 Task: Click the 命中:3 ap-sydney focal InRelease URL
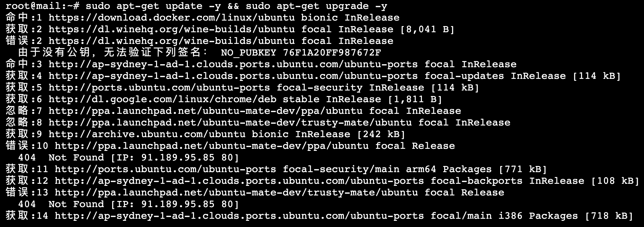coord(233,64)
